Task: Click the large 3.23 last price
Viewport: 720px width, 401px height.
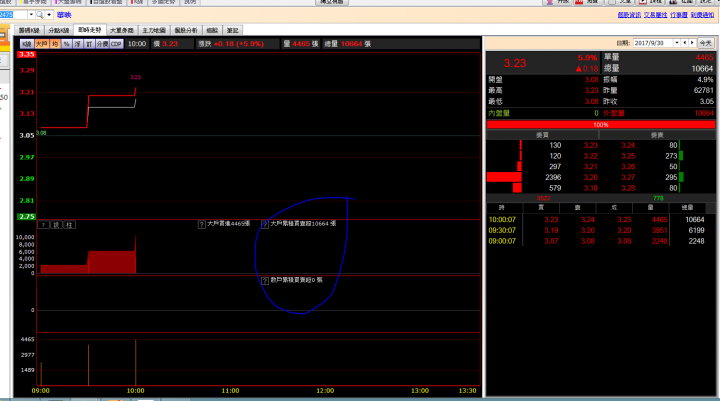Action: coord(515,63)
